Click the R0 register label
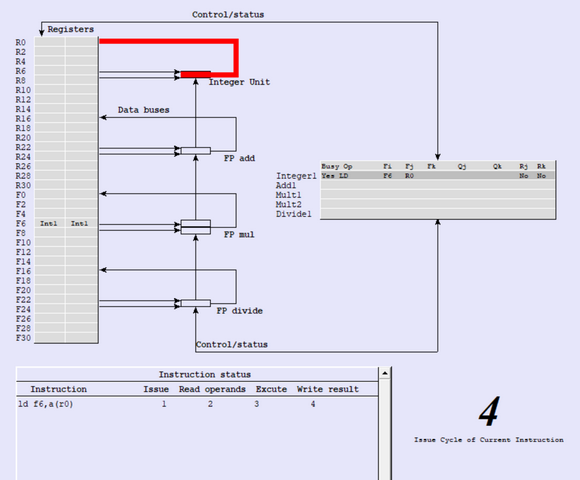The width and height of the screenshot is (580, 480). [x=21, y=43]
